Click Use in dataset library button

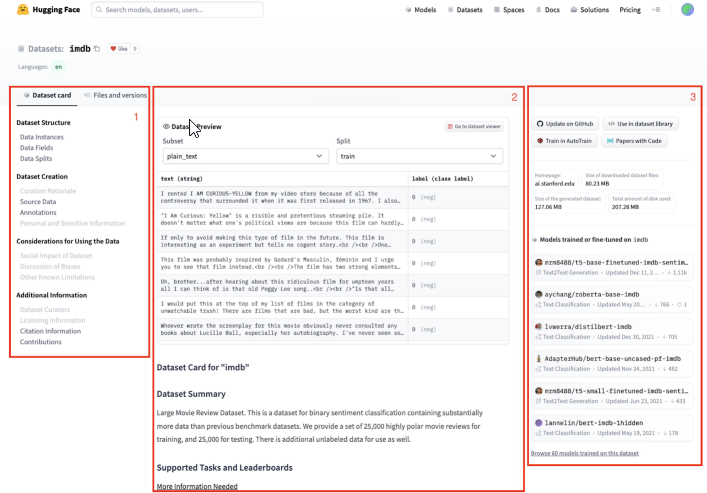640,124
